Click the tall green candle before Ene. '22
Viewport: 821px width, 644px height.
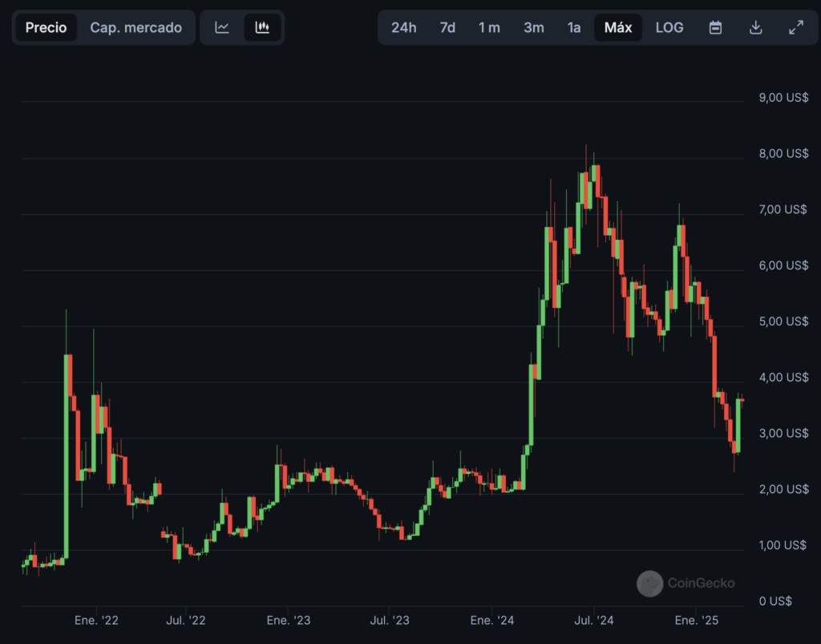66,456
